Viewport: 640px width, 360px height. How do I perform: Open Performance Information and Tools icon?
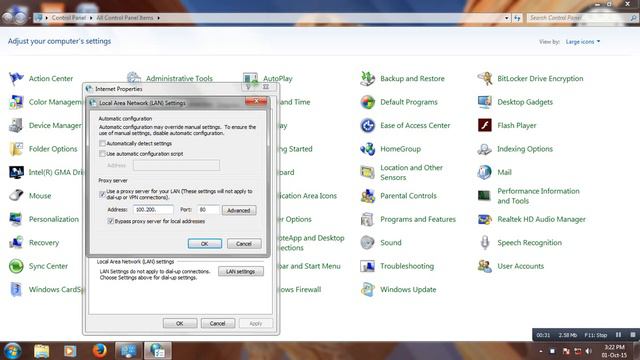484,196
